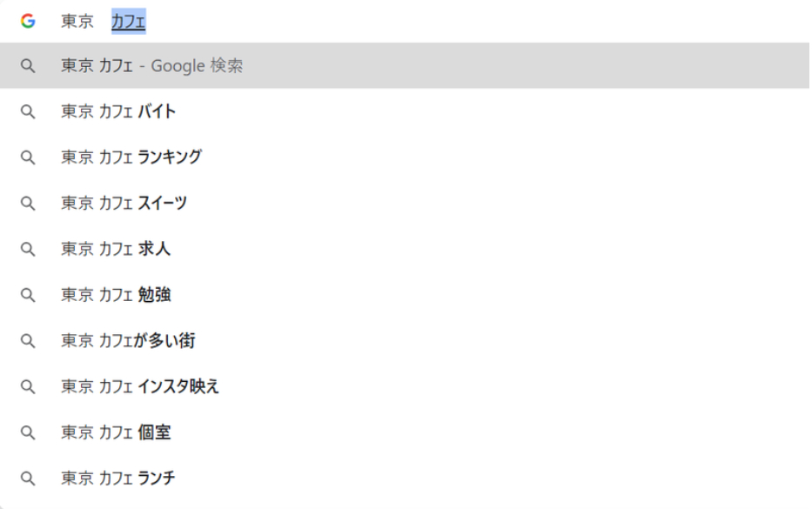812x509 pixels.
Task: Click the highlighted カフェ text in the search field
Action: point(127,21)
